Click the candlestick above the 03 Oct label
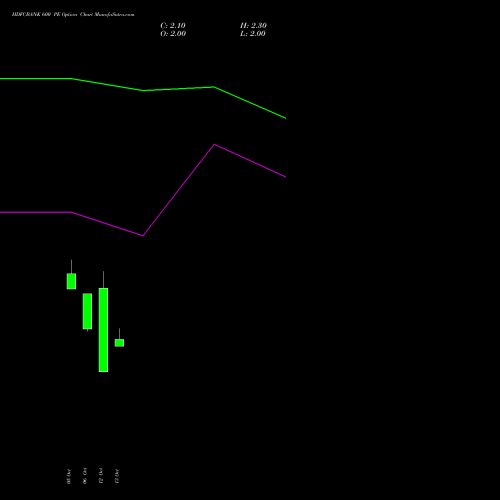 point(71,281)
